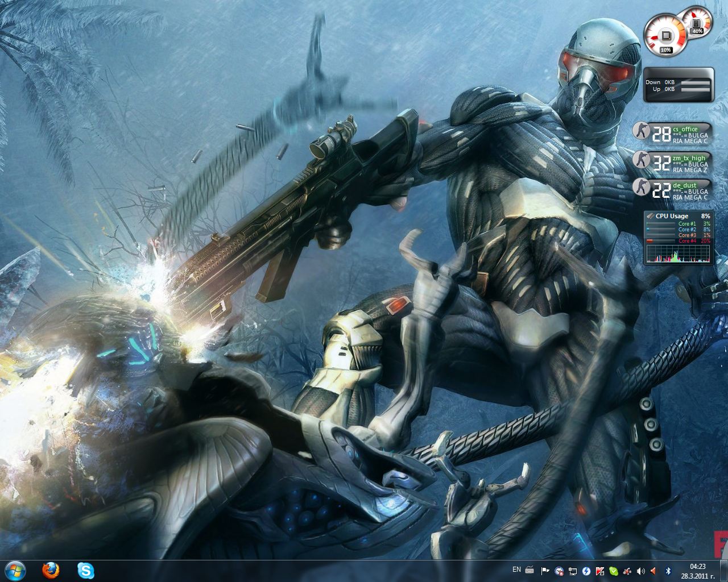The height and width of the screenshot is (582, 728).
Task: Click the CPU Usage gadget title
Action: (x=672, y=216)
